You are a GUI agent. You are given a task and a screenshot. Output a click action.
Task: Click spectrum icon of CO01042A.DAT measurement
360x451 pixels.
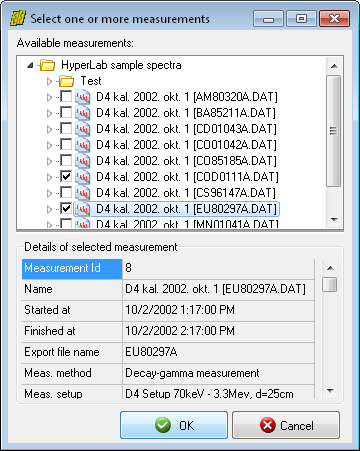[x=82, y=145]
